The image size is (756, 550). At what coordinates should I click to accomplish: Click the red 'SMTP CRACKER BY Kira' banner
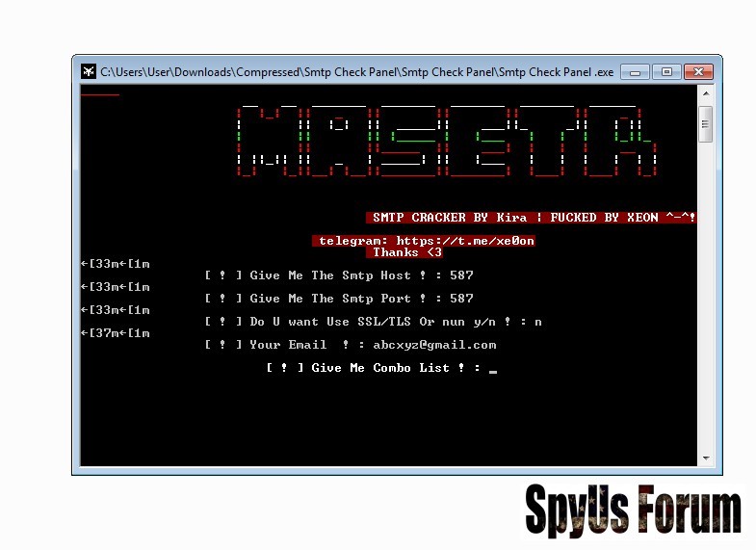point(532,218)
